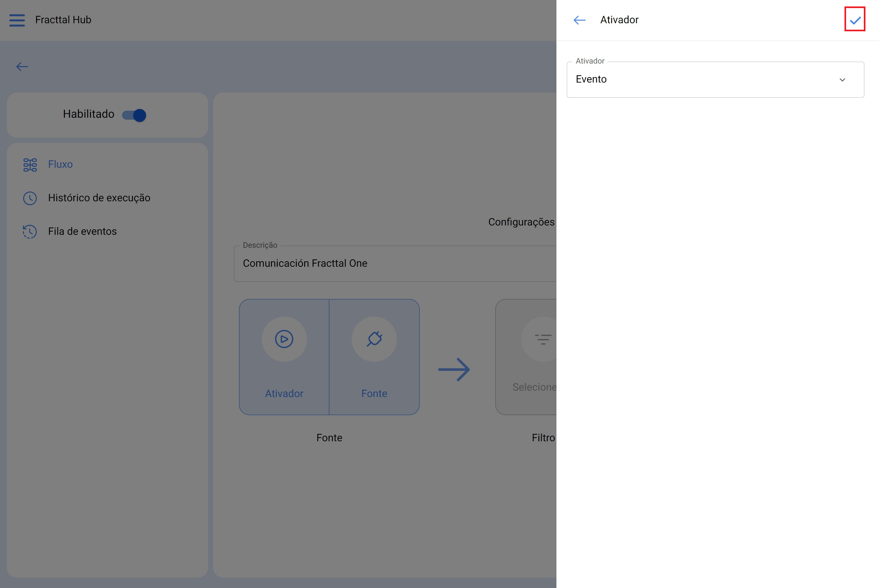This screenshot has width=879, height=588.
Task: Click the Fonte plug icon
Action: pyautogui.click(x=374, y=339)
